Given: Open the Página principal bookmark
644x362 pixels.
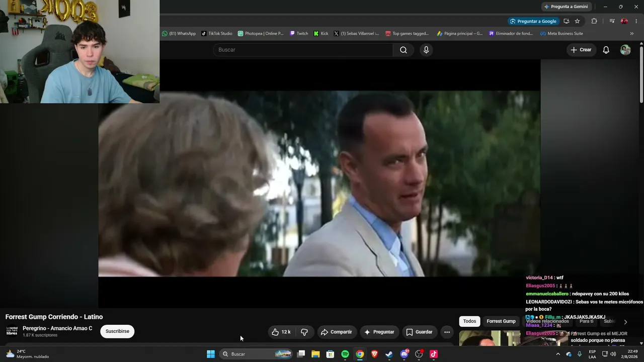Looking at the screenshot, I should (x=459, y=34).
